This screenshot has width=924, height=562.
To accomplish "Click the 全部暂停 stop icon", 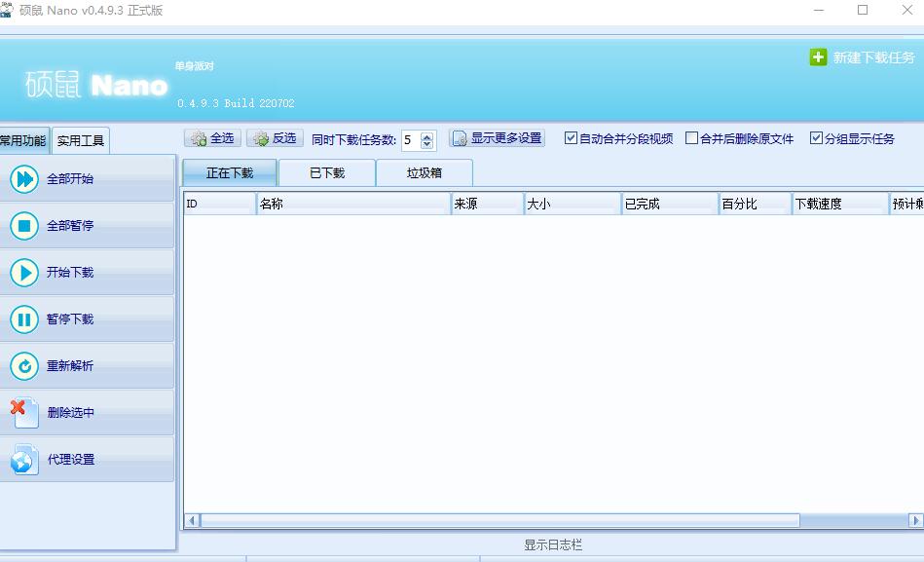I will [24, 225].
